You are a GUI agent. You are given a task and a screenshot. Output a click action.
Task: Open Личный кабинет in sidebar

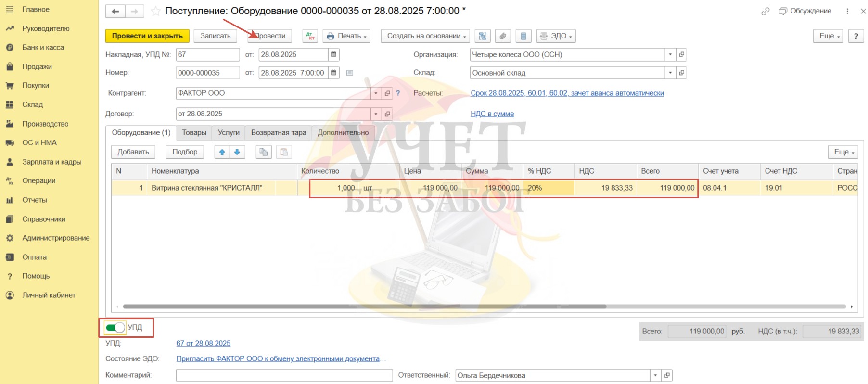point(49,295)
